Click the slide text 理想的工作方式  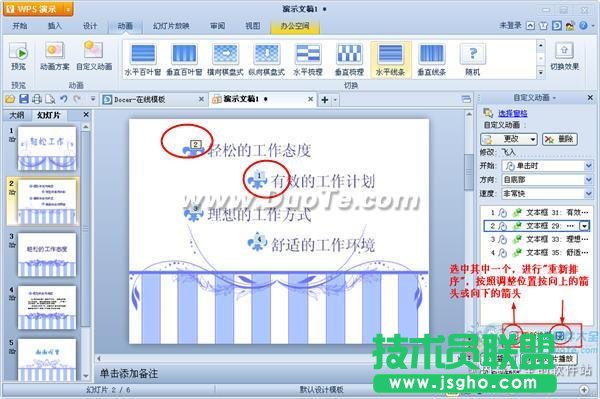click(259, 214)
